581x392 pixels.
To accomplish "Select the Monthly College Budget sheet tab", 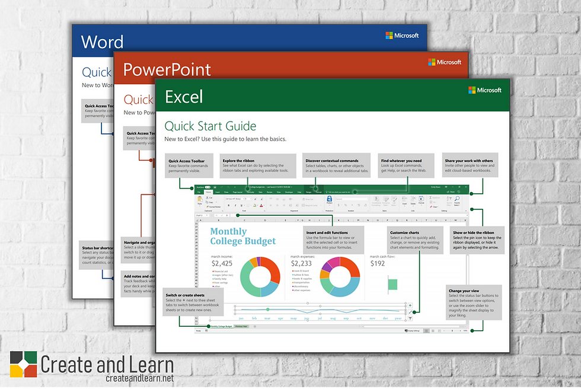I will (221, 326).
